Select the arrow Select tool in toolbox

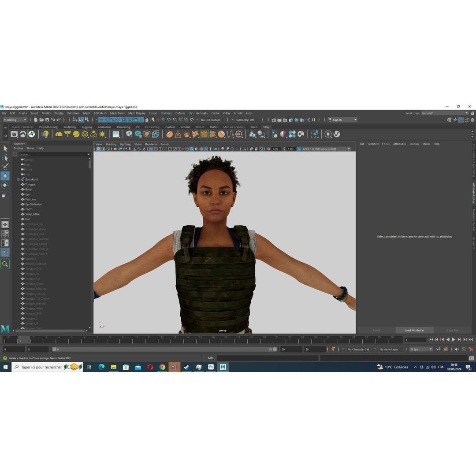pyautogui.click(x=5, y=149)
